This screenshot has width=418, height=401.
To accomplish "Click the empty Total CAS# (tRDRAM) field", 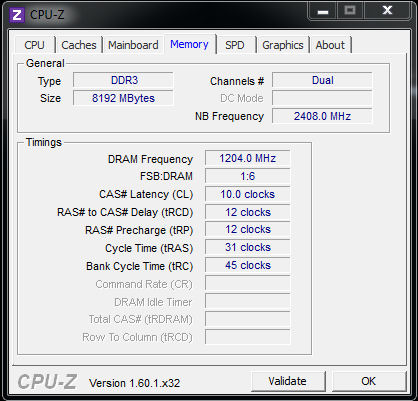I will click(x=247, y=319).
